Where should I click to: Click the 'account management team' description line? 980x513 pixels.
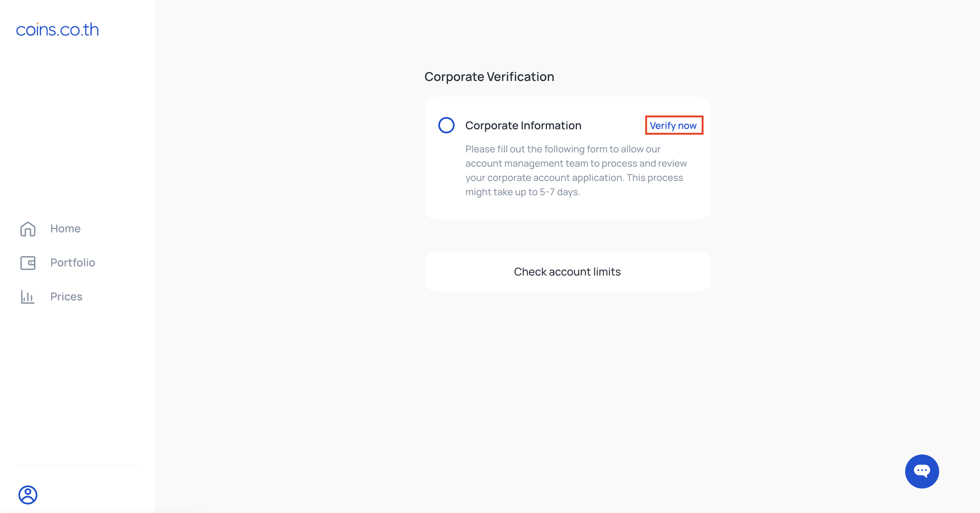[576, 164]
